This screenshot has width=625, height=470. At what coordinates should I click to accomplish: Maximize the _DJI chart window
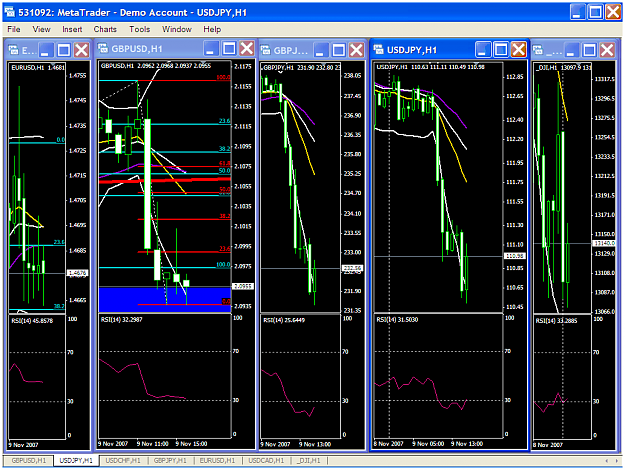pyautogui.click(x=589, y=50)
